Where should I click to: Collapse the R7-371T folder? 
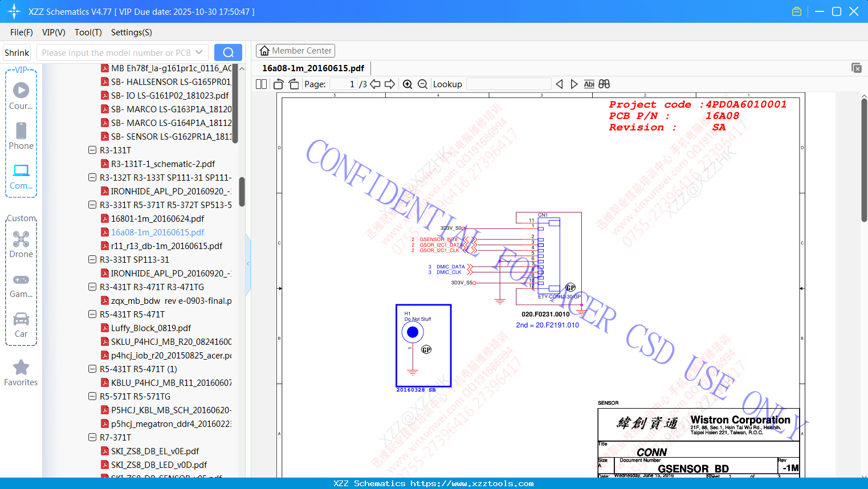point(92,437)
